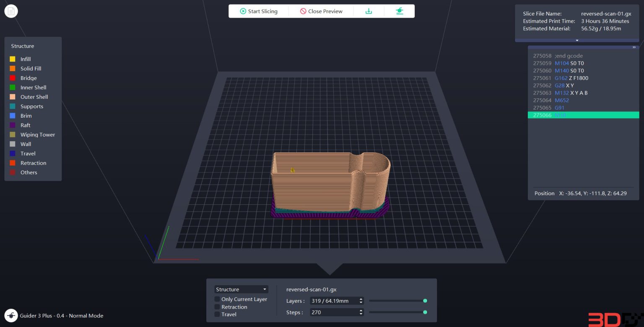Open the Structure view-mode dropdown

coord(241,289)
